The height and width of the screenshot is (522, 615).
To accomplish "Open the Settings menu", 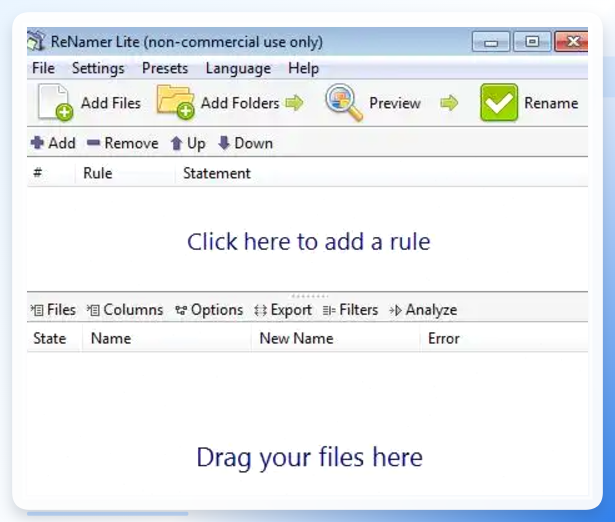I will (98, 68).
